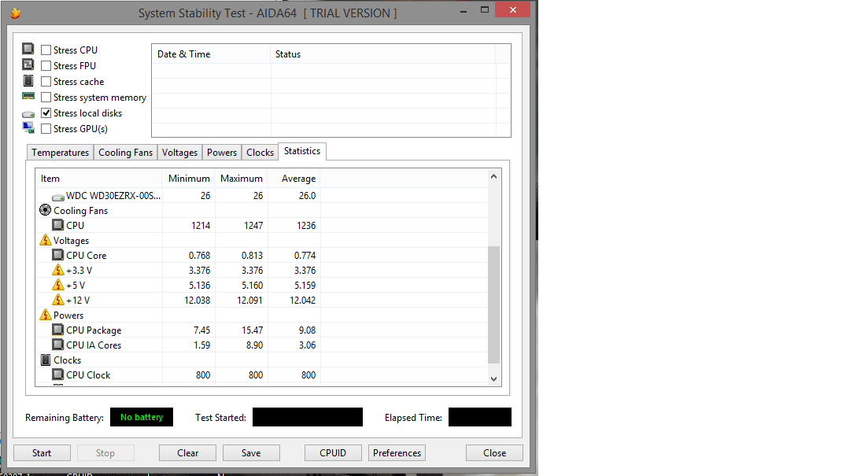The height and width of the screenshot is (476, 868).
Task: Click the chip icon on CPU Clock row
Action: (x=58, y=375)
